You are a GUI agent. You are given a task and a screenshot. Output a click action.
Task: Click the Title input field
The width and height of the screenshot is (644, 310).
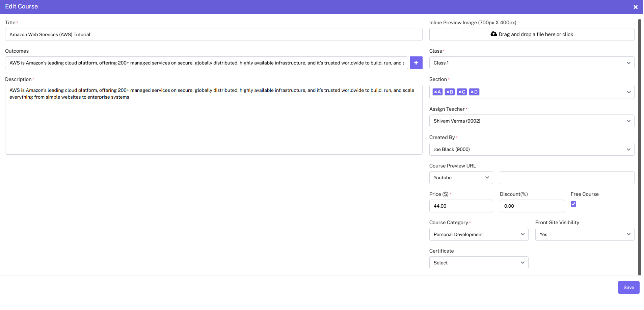[x=213, y=34]
